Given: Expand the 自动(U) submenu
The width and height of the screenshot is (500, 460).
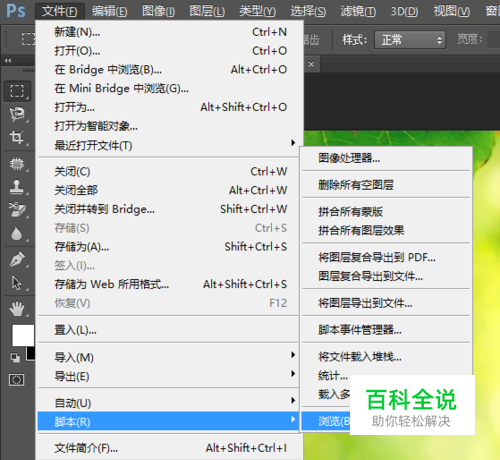Looking at the screenshot, I should [170, 403].
